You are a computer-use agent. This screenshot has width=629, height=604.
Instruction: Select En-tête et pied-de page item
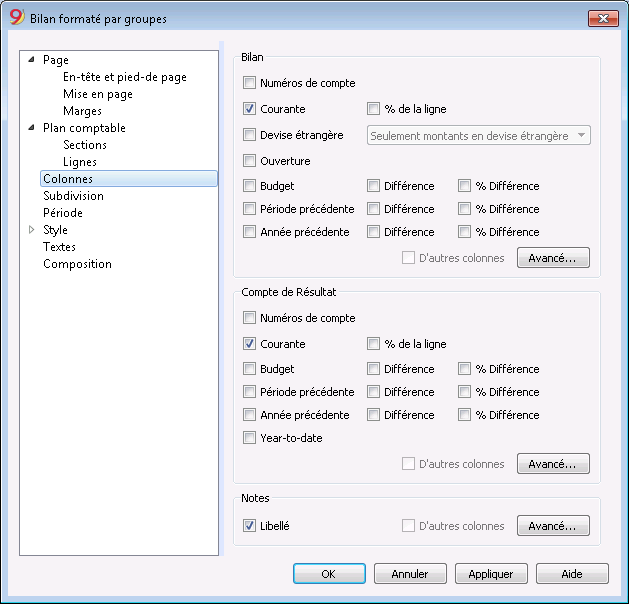[125, 77]
